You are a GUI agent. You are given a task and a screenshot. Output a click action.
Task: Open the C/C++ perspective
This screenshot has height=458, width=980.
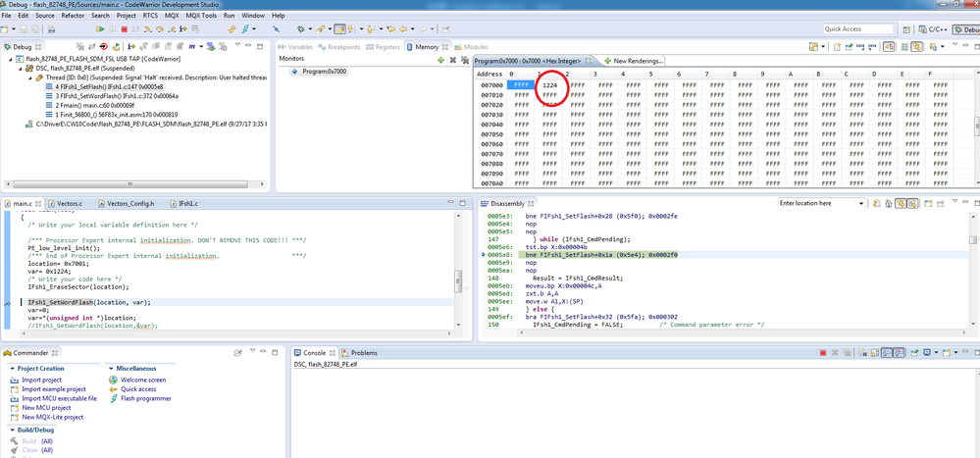(932, 29)
